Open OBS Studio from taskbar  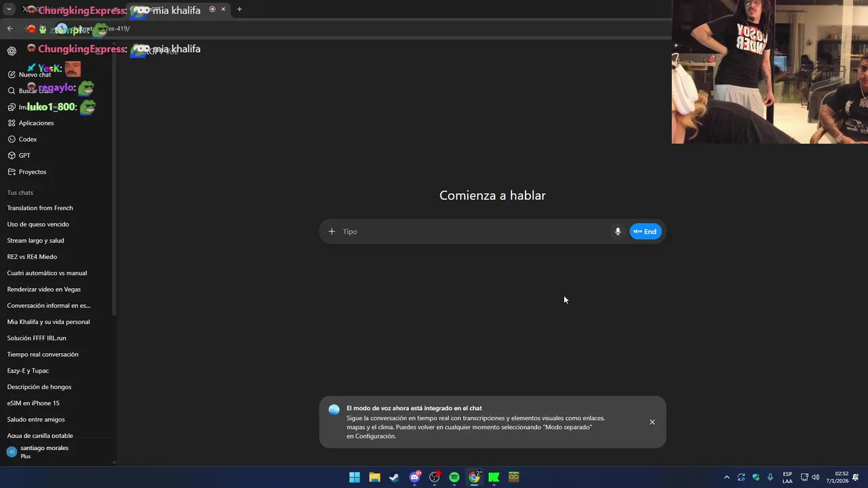point(434,477)
